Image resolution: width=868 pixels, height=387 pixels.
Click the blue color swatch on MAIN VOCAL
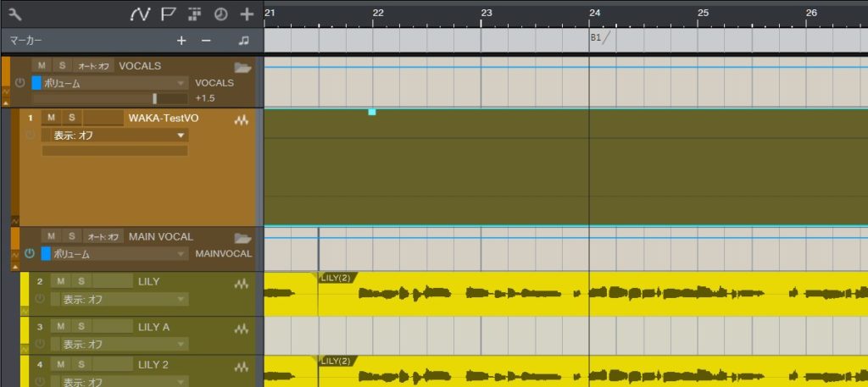[x=46, y=254]
